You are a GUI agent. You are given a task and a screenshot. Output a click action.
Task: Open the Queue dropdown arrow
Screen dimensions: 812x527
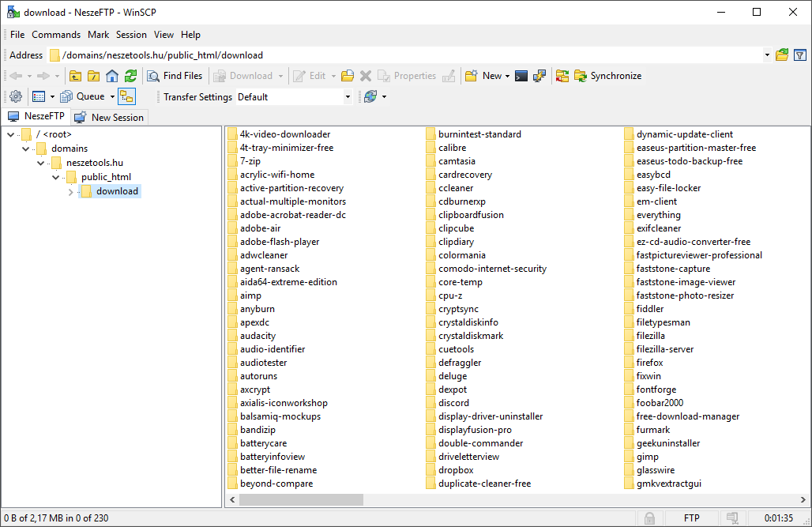112,96
